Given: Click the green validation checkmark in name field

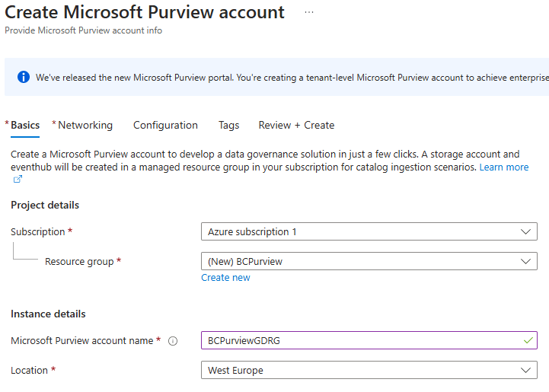Looking at the screenshot, I should click(528, 340).
